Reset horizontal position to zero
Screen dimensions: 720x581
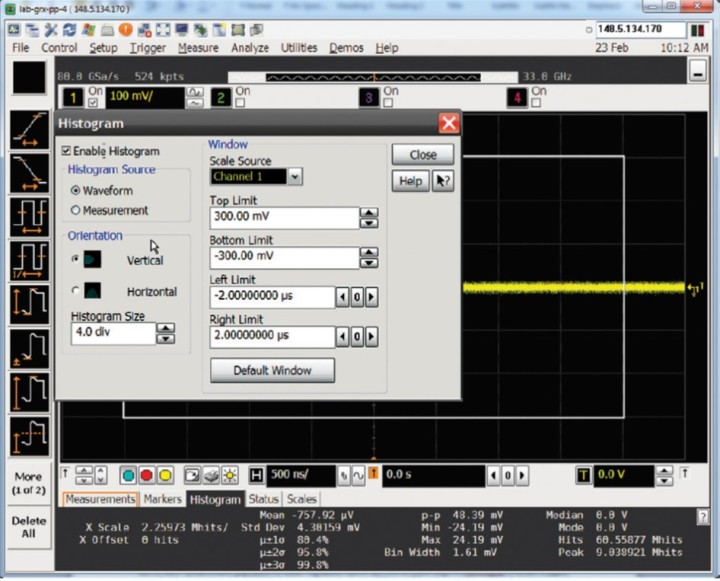[x=507, y=475]
